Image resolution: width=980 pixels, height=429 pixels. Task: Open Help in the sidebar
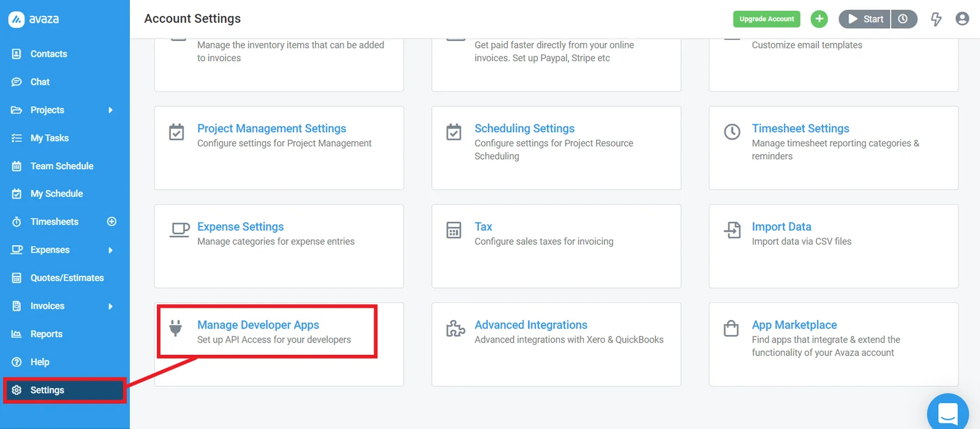(40, 362)
